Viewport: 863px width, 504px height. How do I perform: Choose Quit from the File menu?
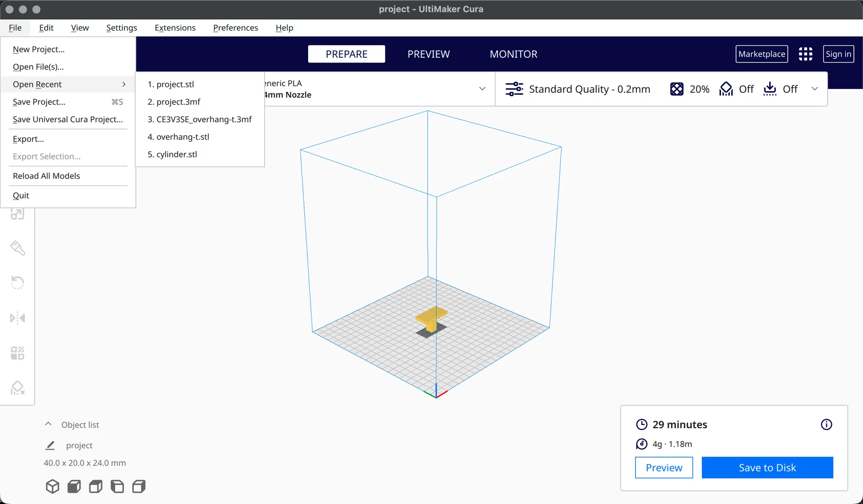(68, 196)
